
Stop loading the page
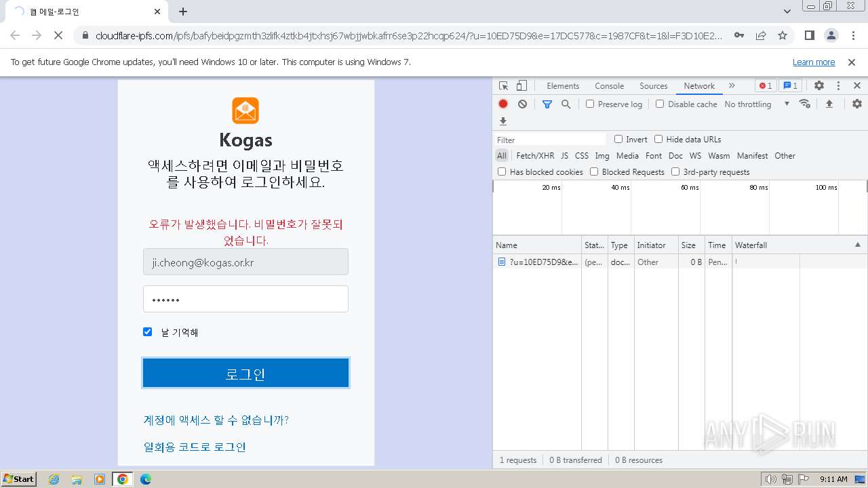point(58,35)
